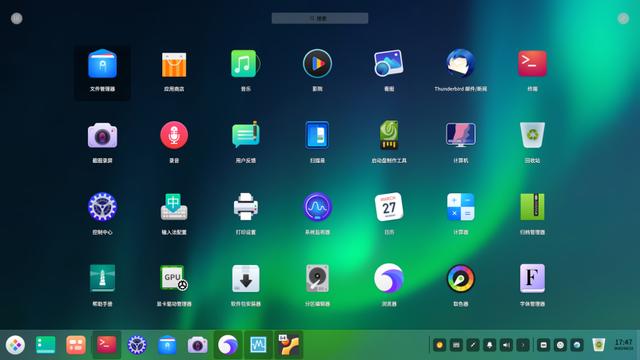Open the Trash in the dock
The image size is (640, 360).
point(598,345)
